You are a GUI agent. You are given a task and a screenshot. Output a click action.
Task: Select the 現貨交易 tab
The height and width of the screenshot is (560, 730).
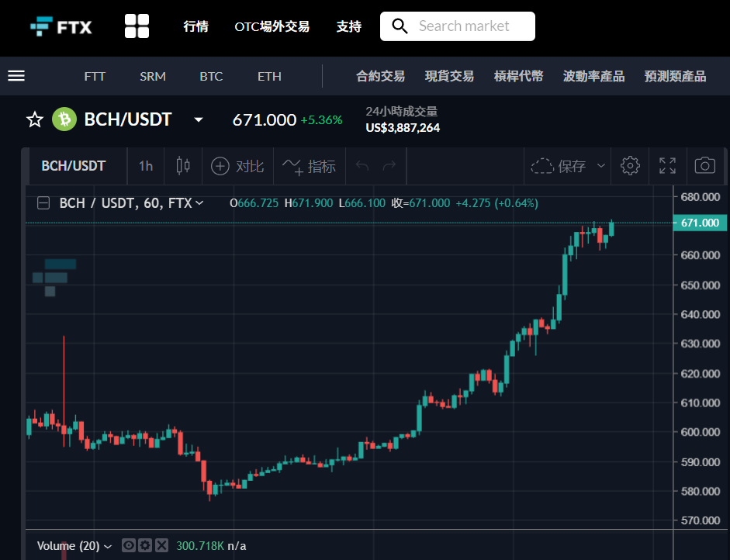(449, 76)
